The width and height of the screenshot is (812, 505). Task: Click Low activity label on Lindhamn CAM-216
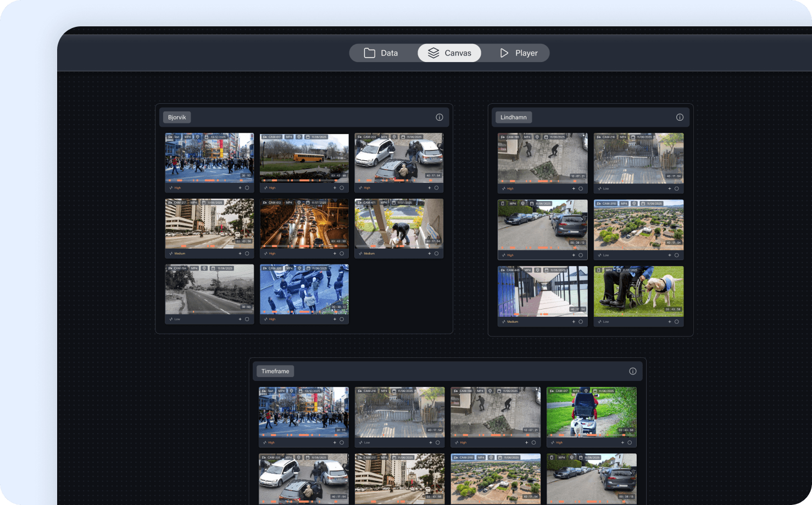point(606,188)
